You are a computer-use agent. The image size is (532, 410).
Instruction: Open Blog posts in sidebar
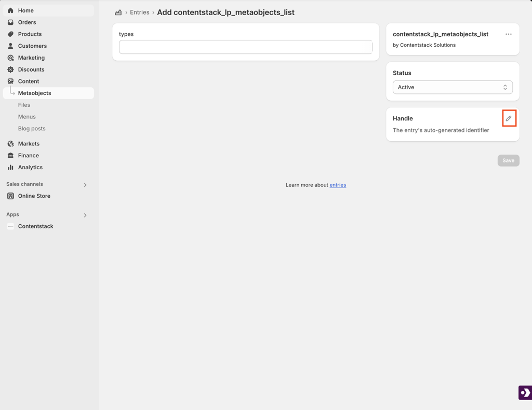(32, 128)
